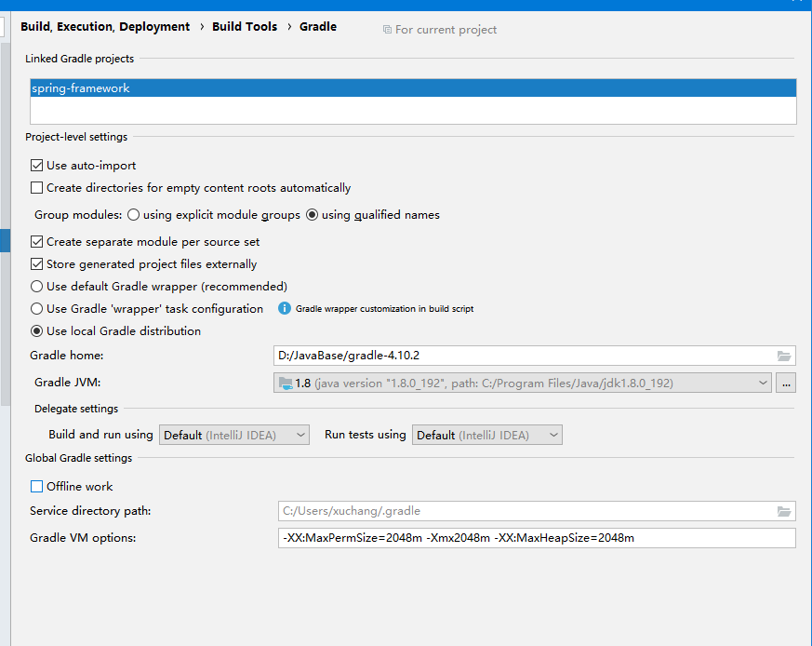Click Gradle wrapper customization in build script text
The width and height of the screenshot is (812, 646).
(384, 309)
